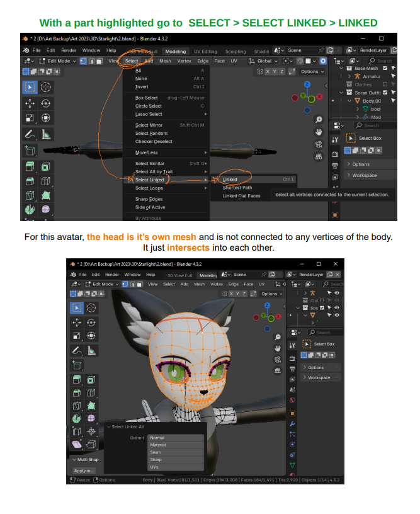Open the wrench Modifiers properties tab
Image resolution: width=420 pixels, height=514 pixels.
(292, 423)
